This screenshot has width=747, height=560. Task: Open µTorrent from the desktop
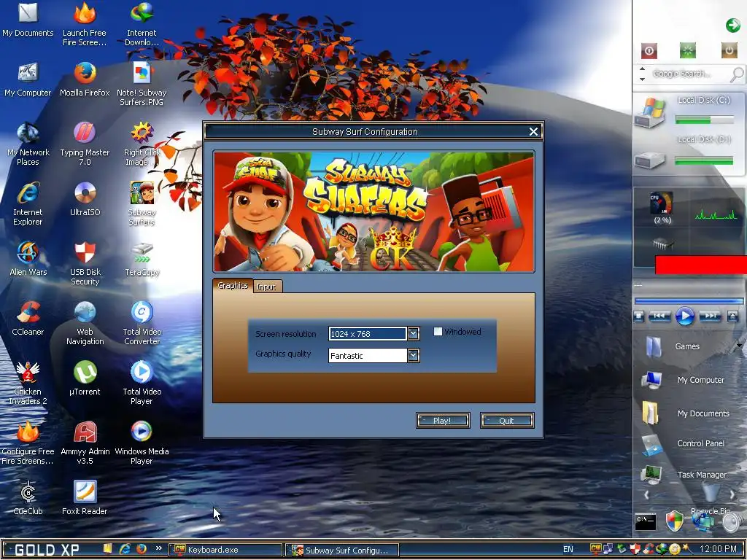[85, 378]
